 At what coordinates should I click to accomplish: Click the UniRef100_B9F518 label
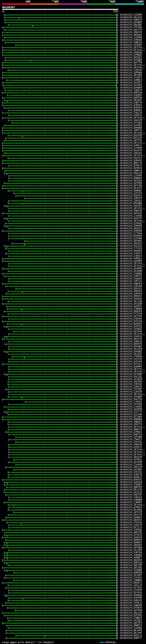click(x=131, y=93)
